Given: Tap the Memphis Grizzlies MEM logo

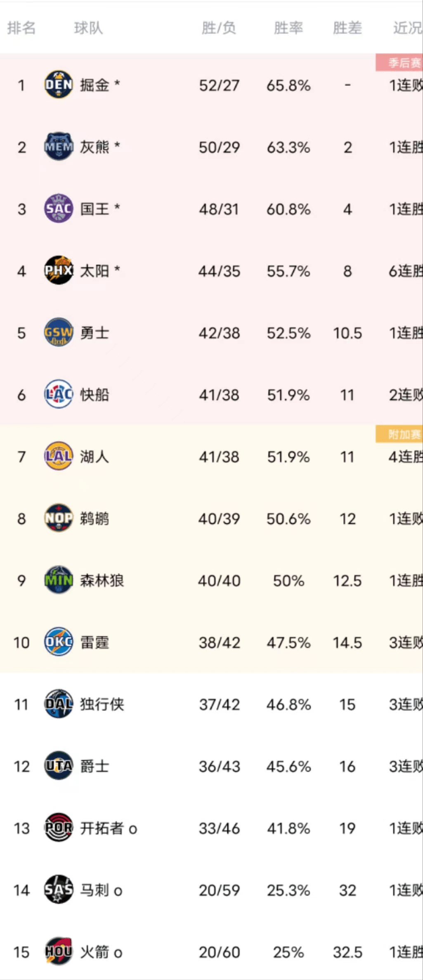Looking at the screenshot, I should 59,147.
